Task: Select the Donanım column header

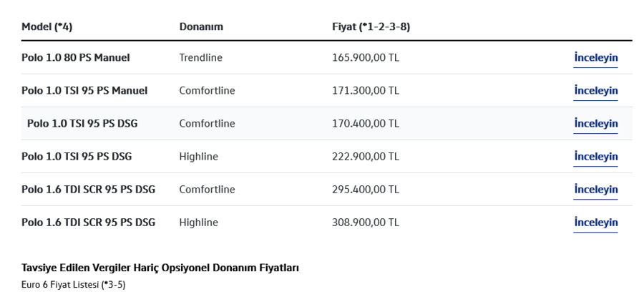Action: (x=201, y=26)
